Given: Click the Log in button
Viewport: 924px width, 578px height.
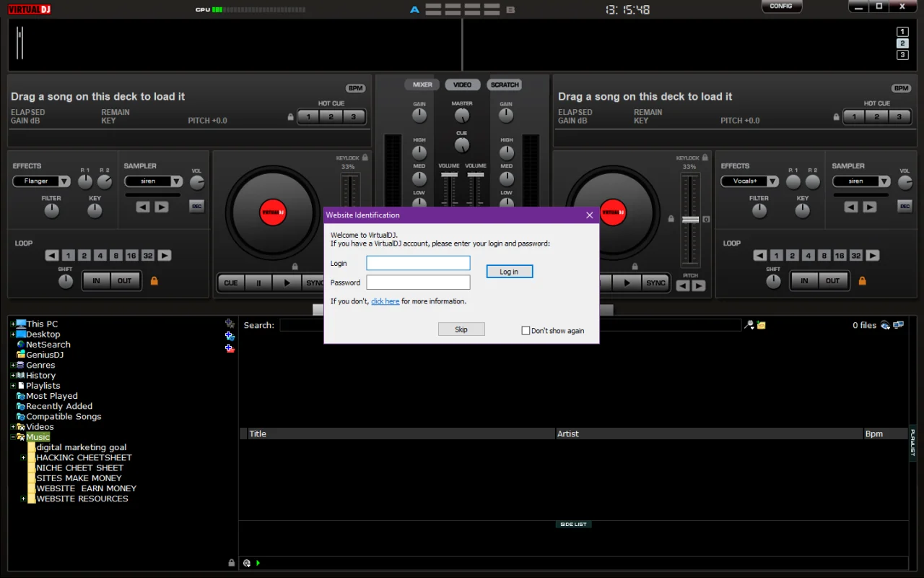Looking at the screenshot, I should (509, 272).
